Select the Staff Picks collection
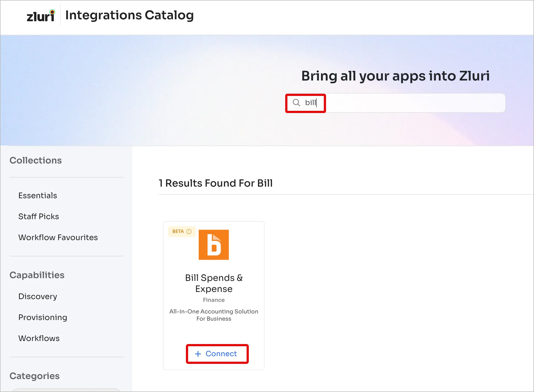 [39, 216]
